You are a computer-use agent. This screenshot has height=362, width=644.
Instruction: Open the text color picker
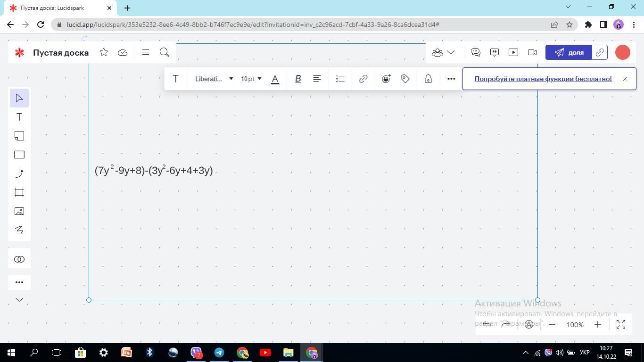click(x=275, y=79)
